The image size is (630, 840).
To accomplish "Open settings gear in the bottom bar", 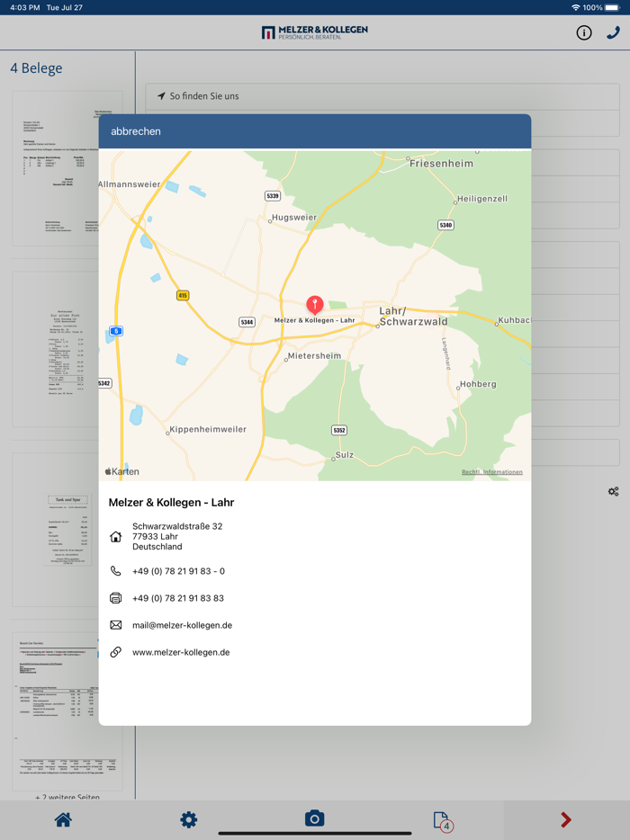I will [x=189, y=819].
